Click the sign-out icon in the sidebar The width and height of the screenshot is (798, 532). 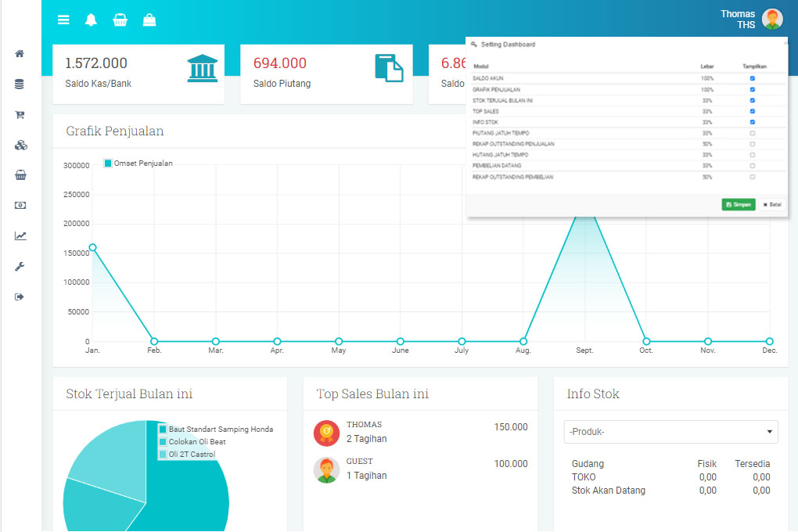pyautogui.click(x=20, y=297)
